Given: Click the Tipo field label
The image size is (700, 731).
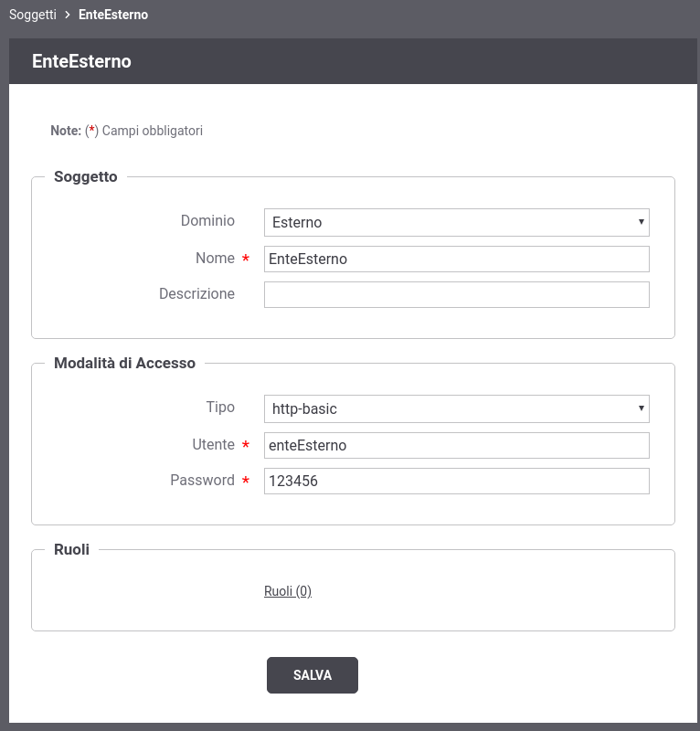Looking at the screenshot, I should [220, 408].
